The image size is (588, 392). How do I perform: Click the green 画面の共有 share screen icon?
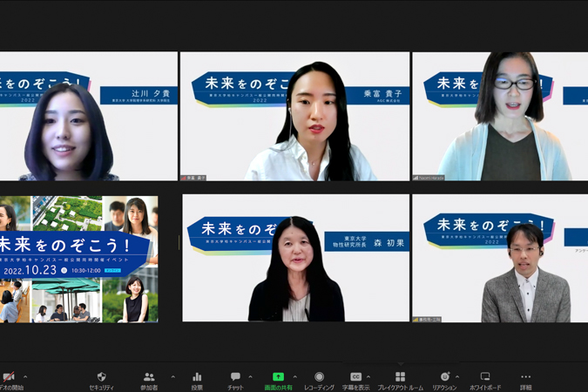tap(278, 376)
